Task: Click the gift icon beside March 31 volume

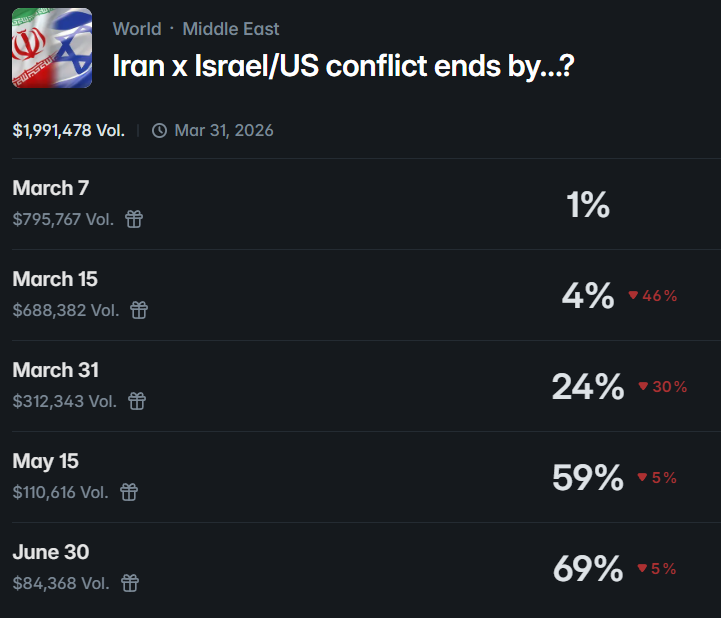Action: click(137, 401)
